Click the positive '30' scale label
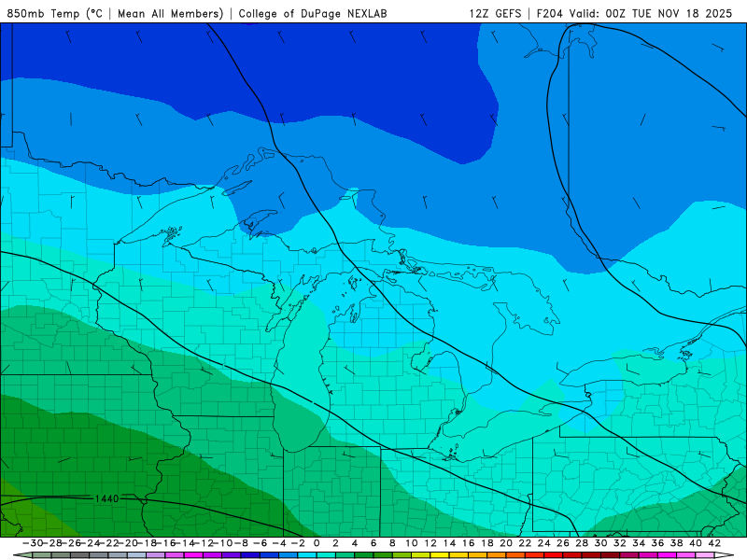 pyautogui.click(x=600, y=543)
